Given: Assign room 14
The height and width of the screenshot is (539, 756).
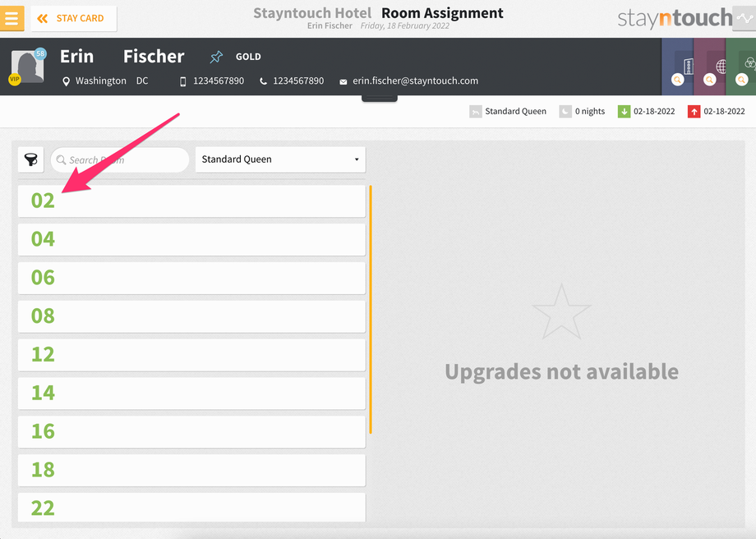Looking at the screenshot, I should (191, 394).
